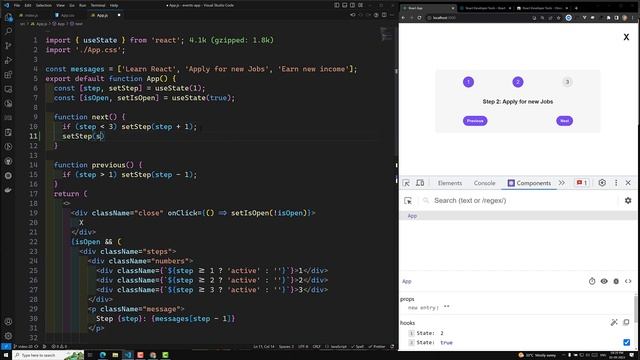Open the Search view in VS Code activity bar
640x360 pixels.
click(x=8, y=31)
